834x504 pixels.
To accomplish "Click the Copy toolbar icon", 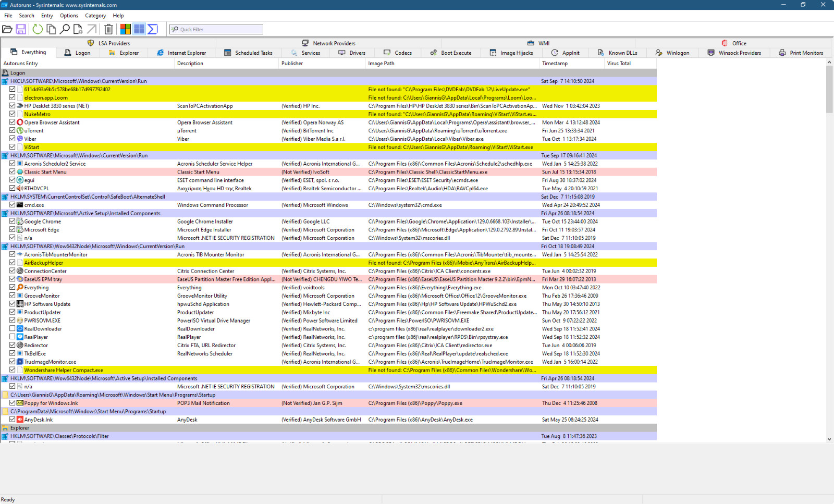I will coord(51,29).
